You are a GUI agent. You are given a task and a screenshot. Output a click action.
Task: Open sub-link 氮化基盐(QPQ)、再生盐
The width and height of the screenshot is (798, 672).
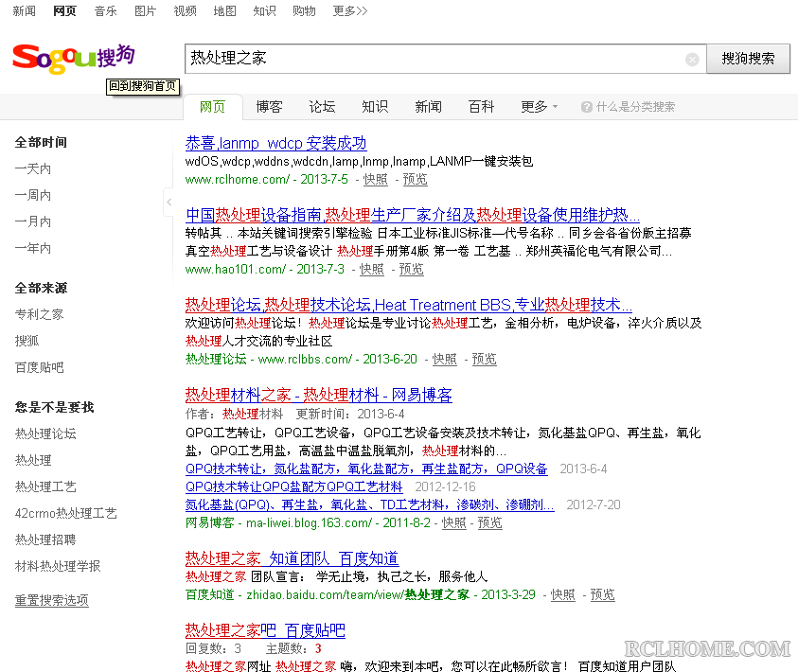coord(369,505)
